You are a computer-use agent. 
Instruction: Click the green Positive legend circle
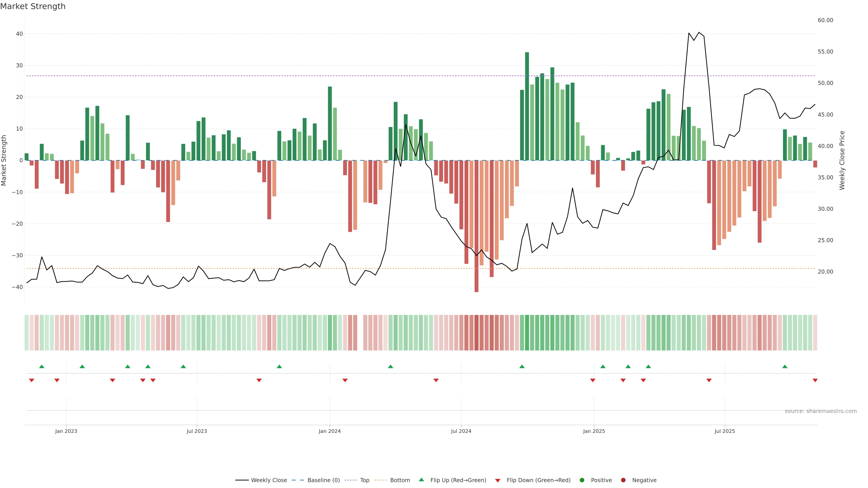coord(582,480)
